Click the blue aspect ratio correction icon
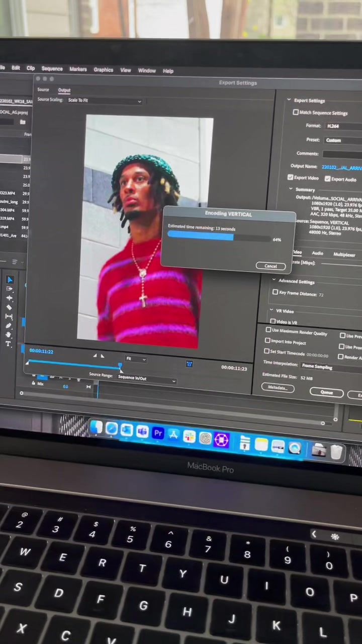362x644 pixels. (x=189, y=364)
